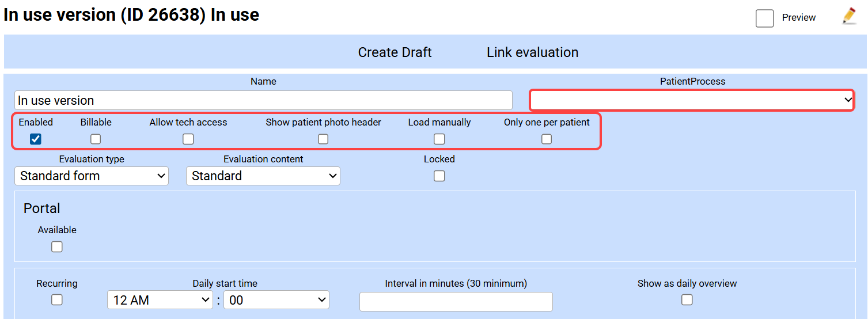
Task: Open the Evaluation content dropdown
Action: click(x=263, y=176)
